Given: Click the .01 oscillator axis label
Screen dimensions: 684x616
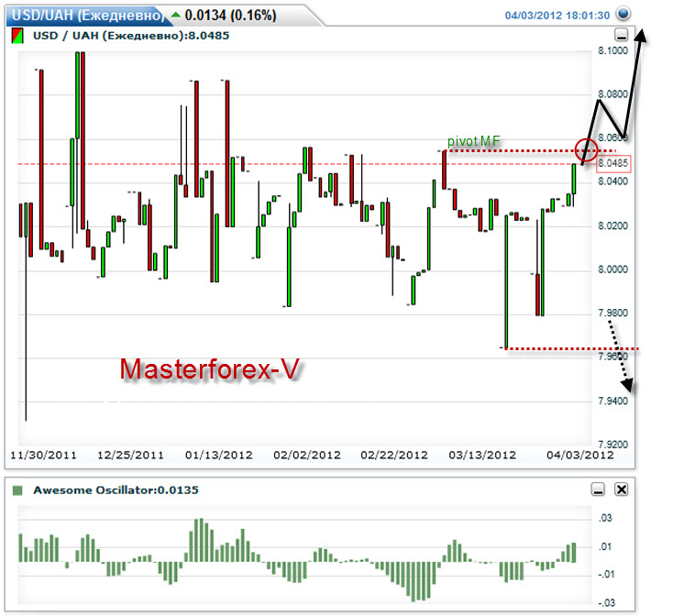Looking at the screenshot, I should [606, 546].
